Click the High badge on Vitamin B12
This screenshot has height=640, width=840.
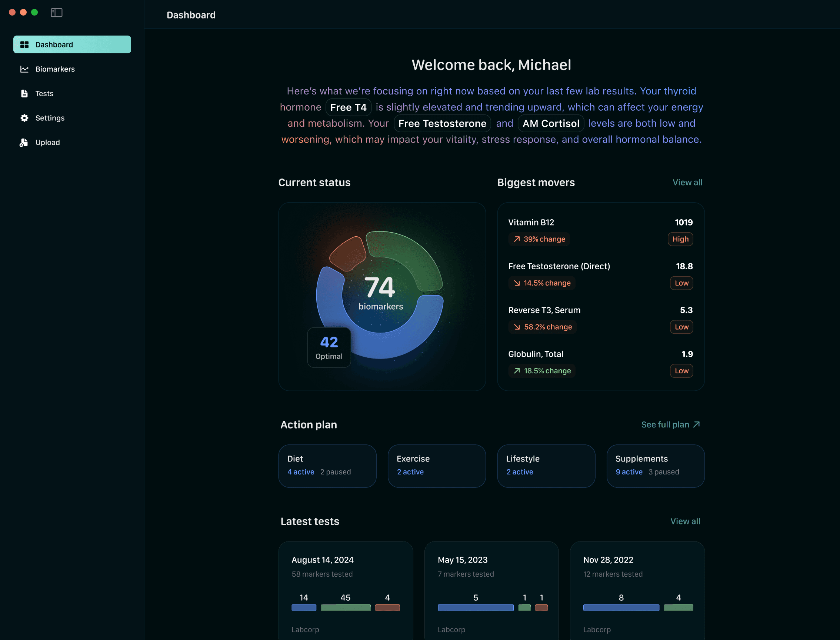tap(680, 239)
